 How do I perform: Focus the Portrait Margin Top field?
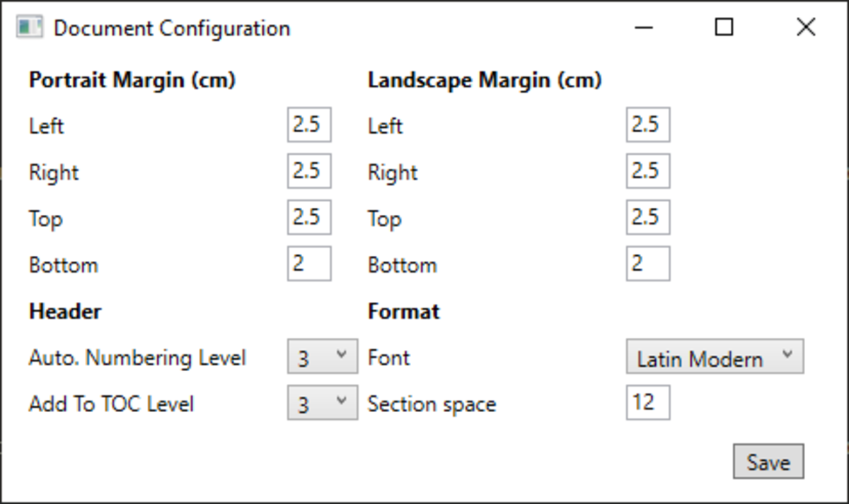[309, 218]
